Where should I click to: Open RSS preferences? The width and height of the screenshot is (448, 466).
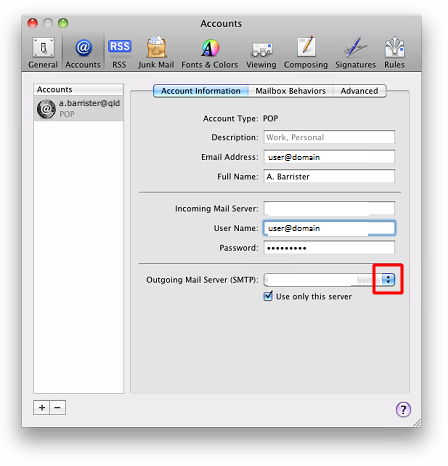point(119,53)
